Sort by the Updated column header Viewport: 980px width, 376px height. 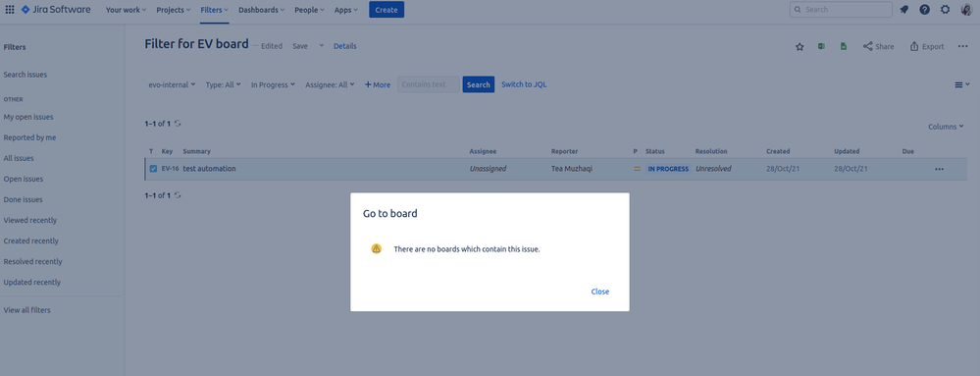click(x=847, y=151)
